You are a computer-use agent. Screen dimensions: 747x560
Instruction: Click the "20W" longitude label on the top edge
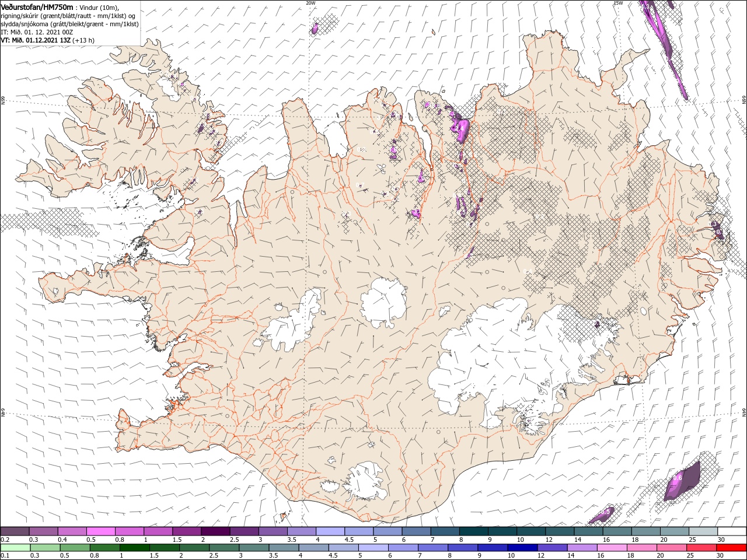pos(310,3)
